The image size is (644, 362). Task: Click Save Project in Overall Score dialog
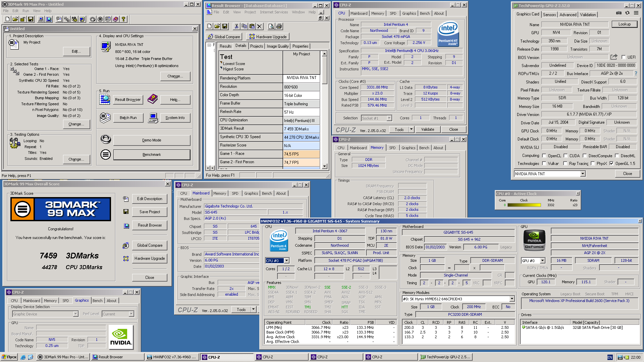150,212
